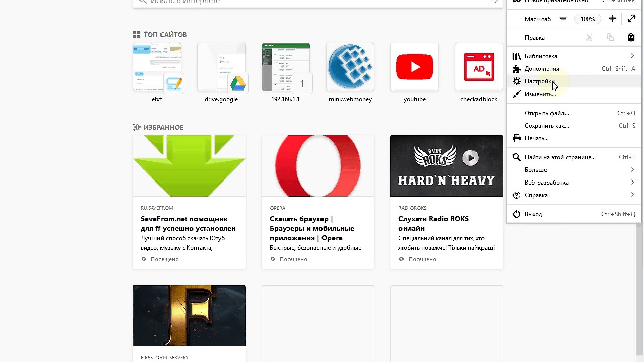The height and width of the screenshot is (362, 644).
Task: Click the red Opera logo image
Action: pos(318,166)
